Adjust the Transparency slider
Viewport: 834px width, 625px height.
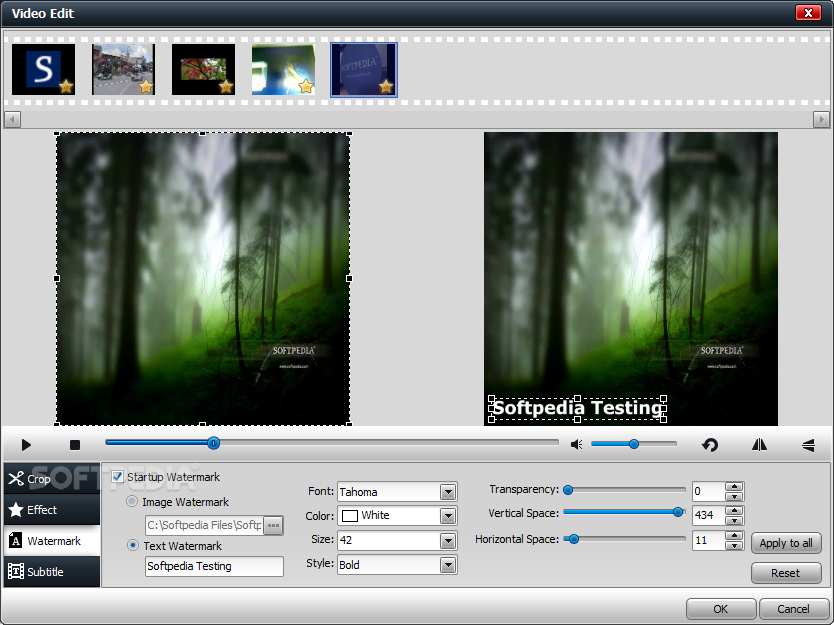[x=625, y=490]
